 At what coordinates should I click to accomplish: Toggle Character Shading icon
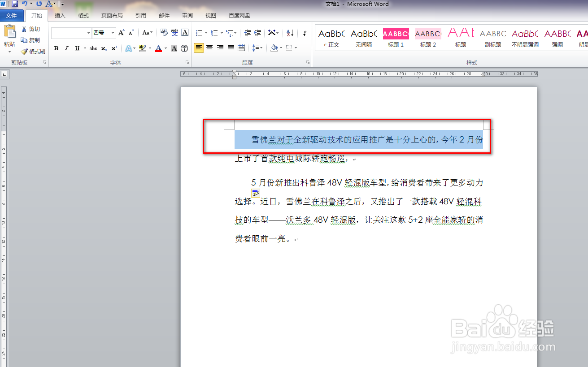(174, 48)
